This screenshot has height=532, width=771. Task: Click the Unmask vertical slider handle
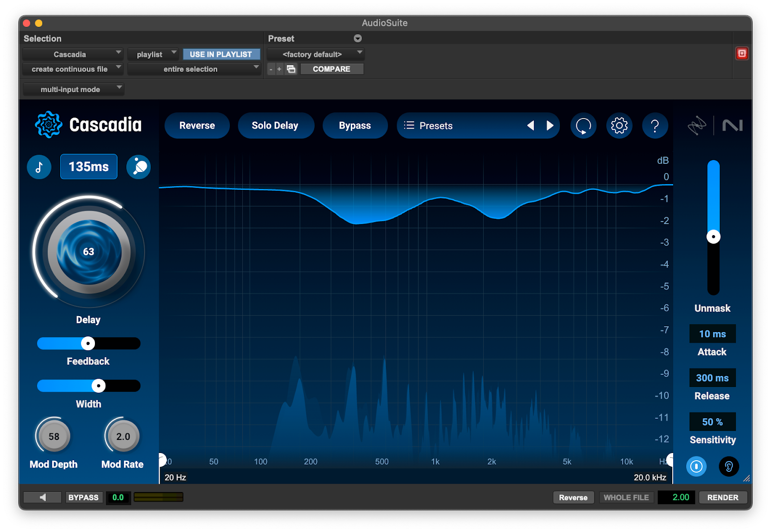[x=714, y=237]
